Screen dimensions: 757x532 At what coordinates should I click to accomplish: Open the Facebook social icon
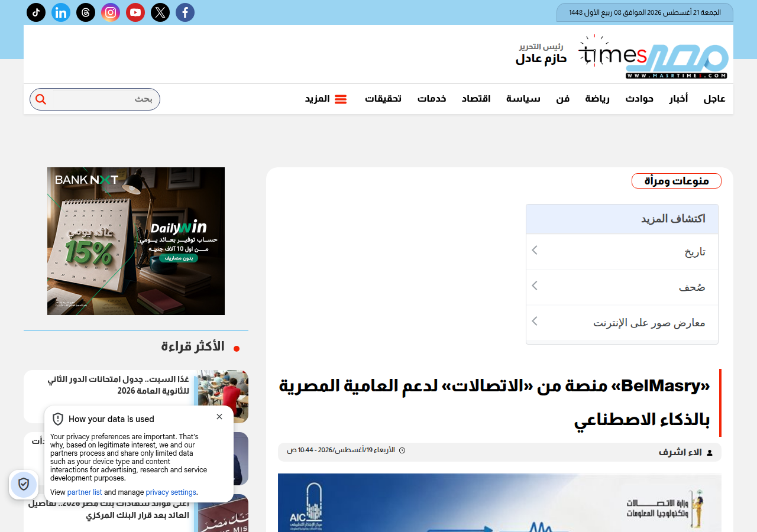pyautogui.click(x=185, y=12)
